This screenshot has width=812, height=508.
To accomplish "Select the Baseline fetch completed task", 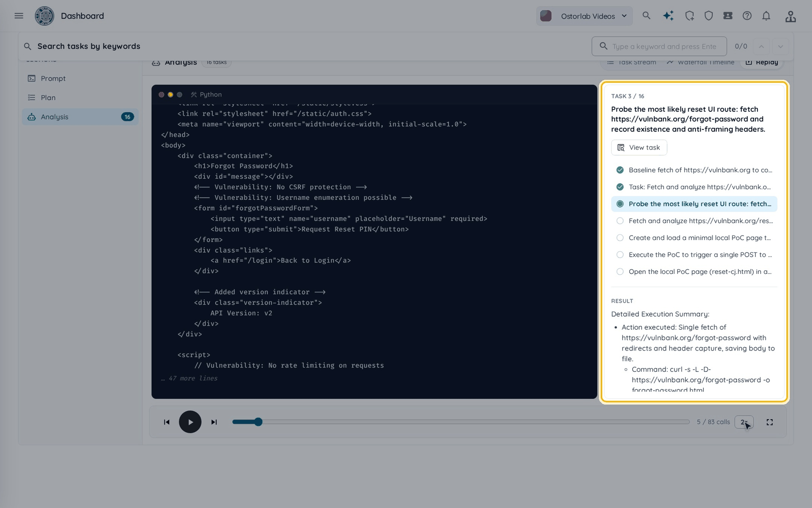I will coord(694,170).
